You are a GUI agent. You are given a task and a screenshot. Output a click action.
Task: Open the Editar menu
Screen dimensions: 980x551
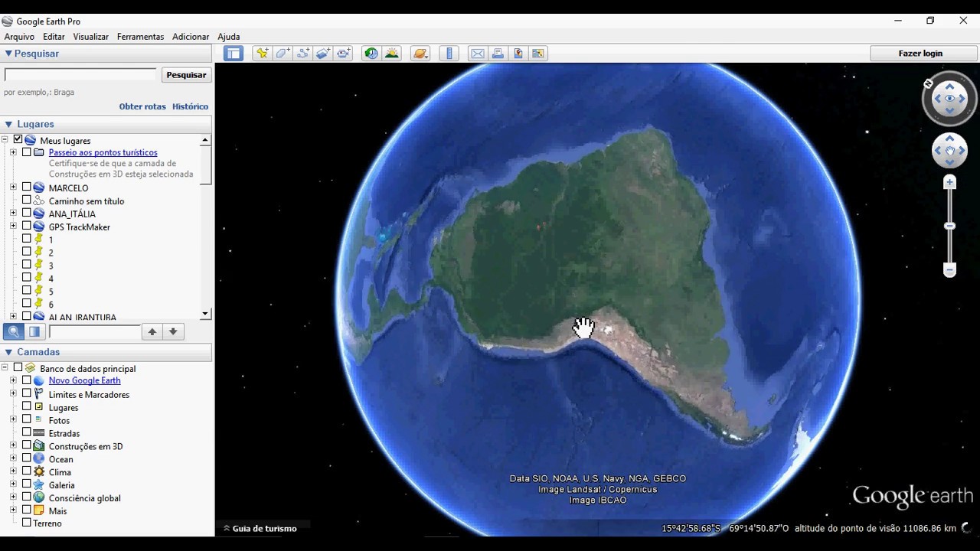click(54, 37)
